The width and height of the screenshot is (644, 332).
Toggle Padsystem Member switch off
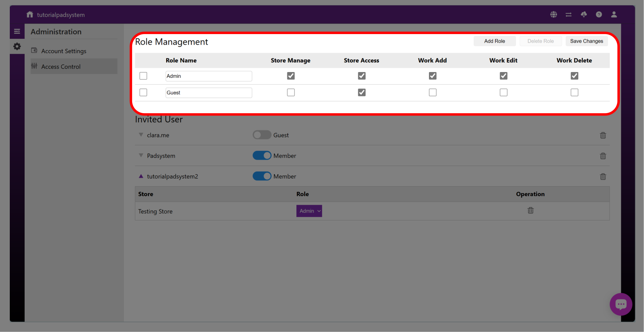click(x=262, y=156)
